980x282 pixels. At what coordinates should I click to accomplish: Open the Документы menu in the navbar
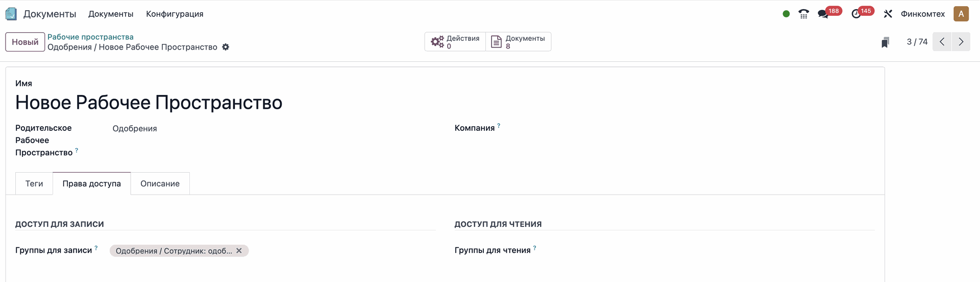[111, 14]
